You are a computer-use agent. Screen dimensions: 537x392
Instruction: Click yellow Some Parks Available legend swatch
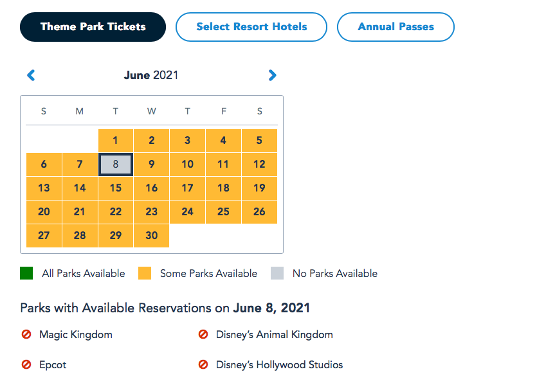click(x=145, y=274)
